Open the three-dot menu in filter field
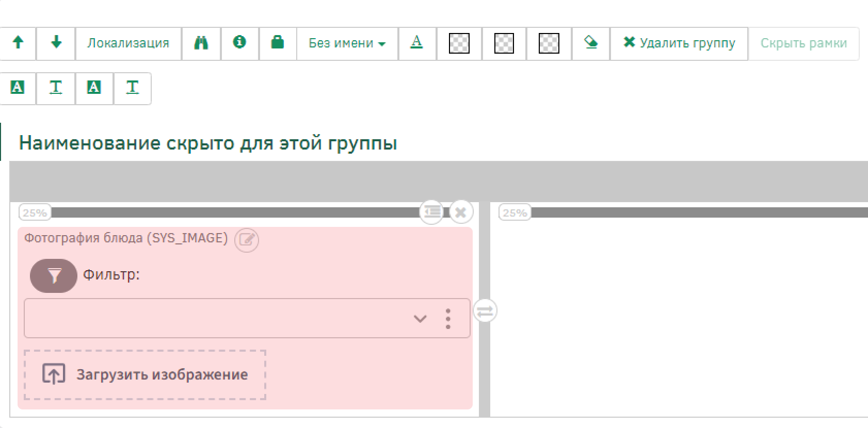 click(x=448, y=319)
